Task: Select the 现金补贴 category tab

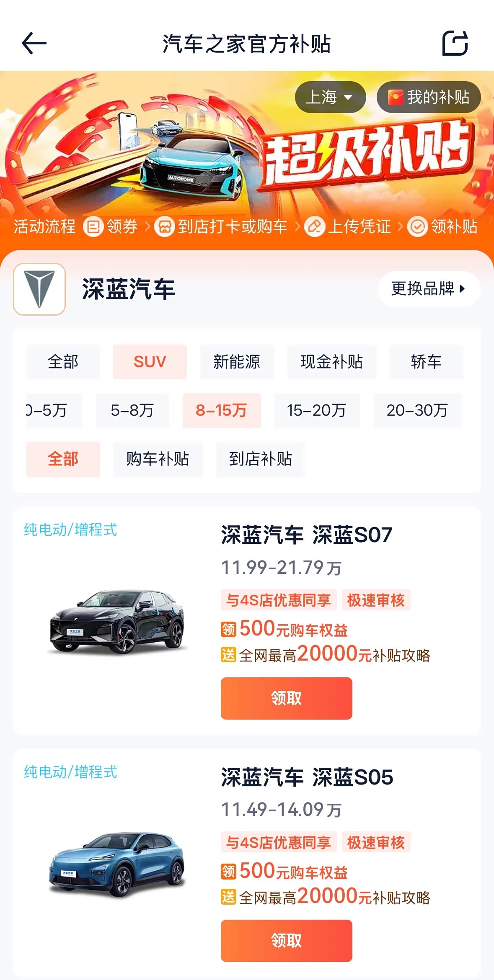Action: (331, 362)
